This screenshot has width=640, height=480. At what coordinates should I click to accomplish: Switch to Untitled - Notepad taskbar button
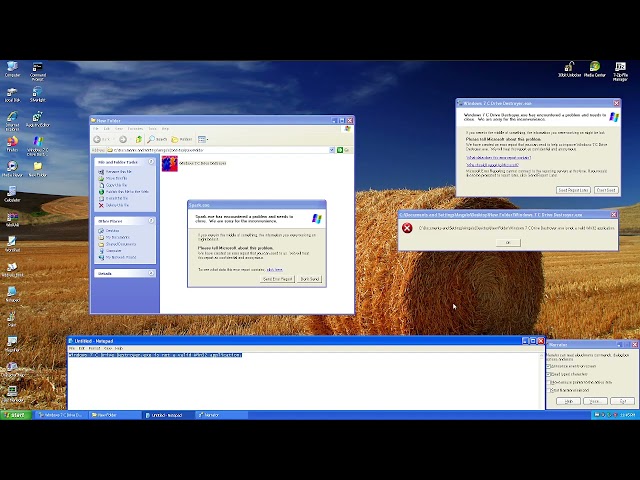tap(167, 415)
